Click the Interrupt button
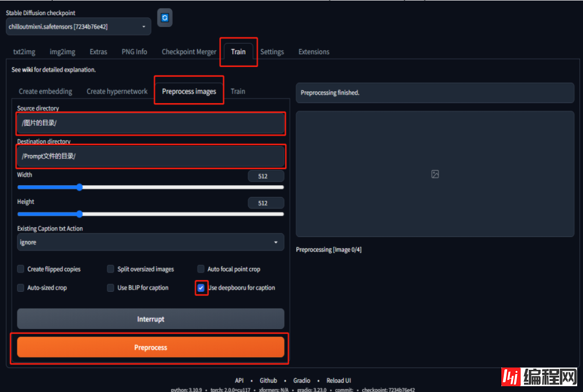Viewport: 583px width, 392px height. point(150,319)
